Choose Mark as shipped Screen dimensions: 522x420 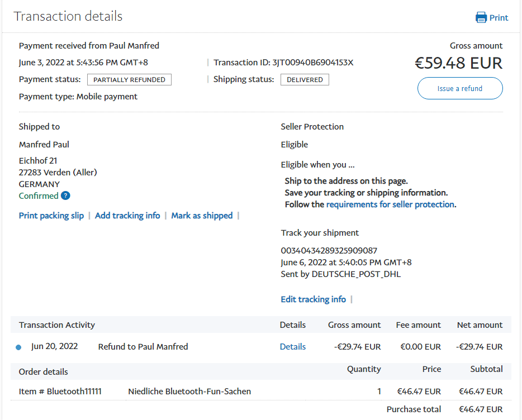tap(202, 216)
